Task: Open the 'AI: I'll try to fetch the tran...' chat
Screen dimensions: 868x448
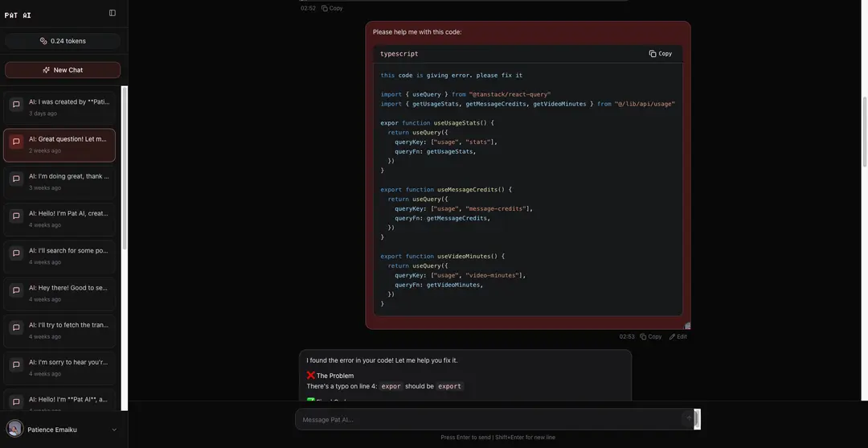Action: tap(59, 331)
